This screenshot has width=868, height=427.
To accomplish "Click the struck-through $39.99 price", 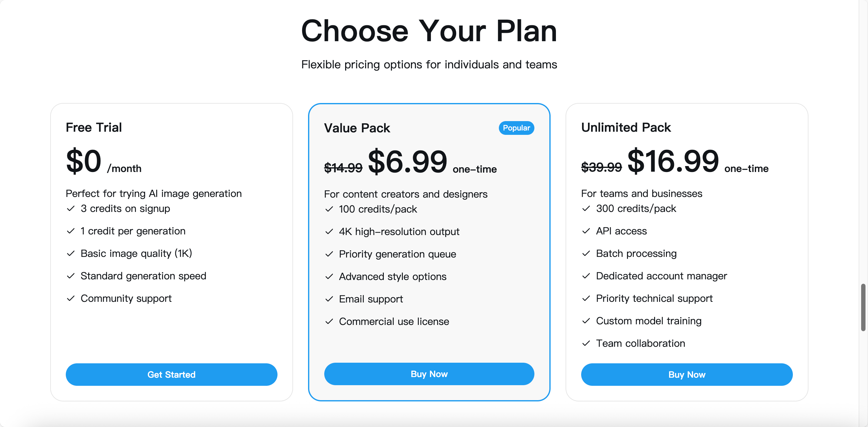I will 601,167.
